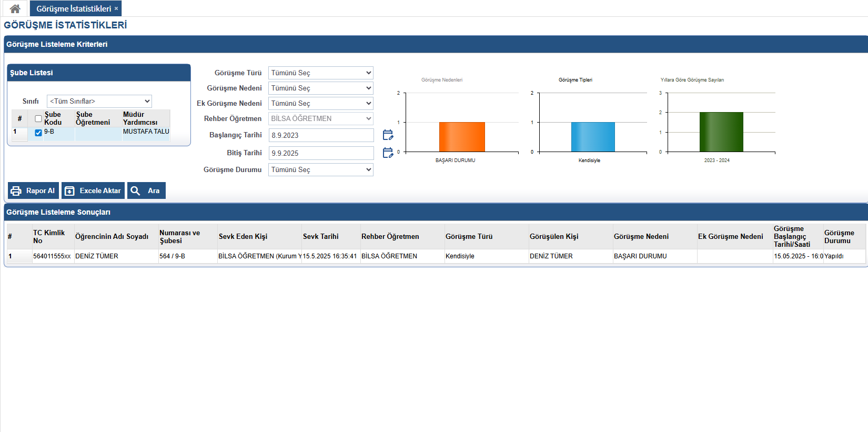Open calendar picker for Başlangıç Tarihi
Image resolution: width=868 pixels, height=432 pixels.
[x=388, y=135]
